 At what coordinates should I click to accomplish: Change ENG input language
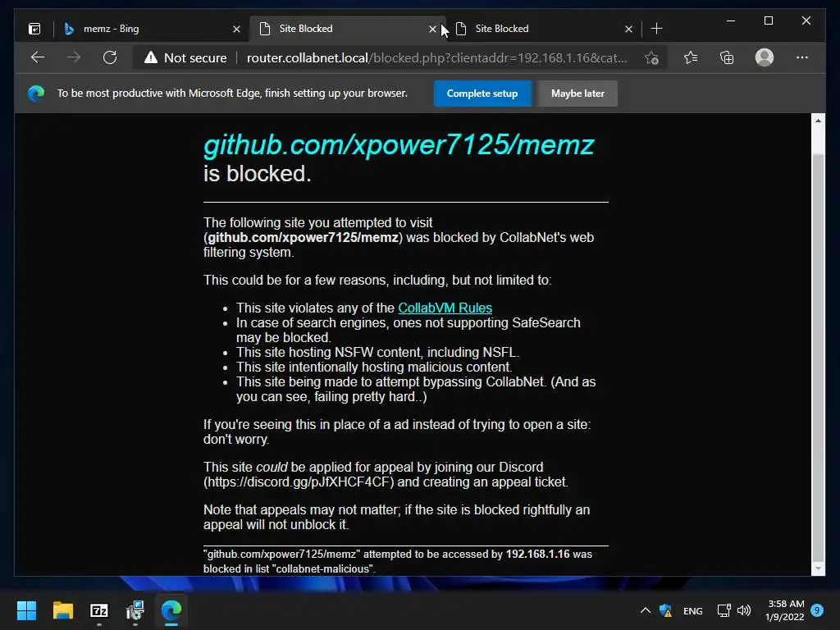693,610
